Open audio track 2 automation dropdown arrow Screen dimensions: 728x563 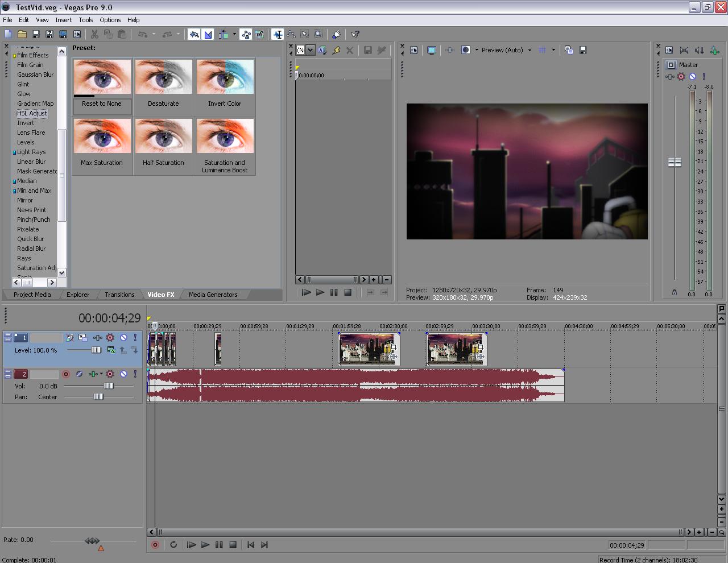[102, 374]
